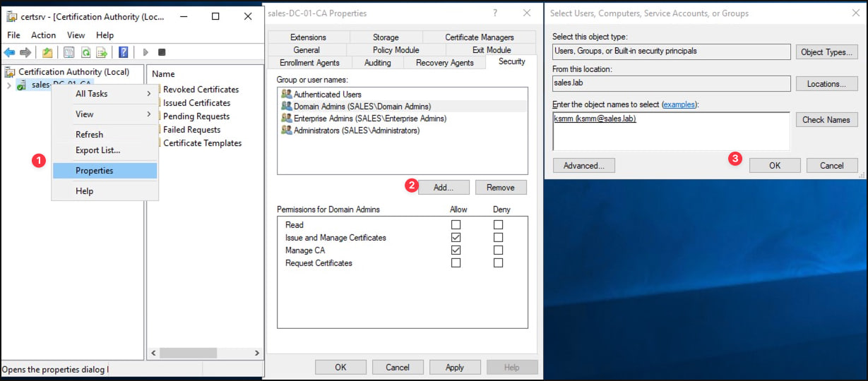The image size is (868, 381).
Task: Click the green Refresh toolbar icon
Action: click(85, 52)
